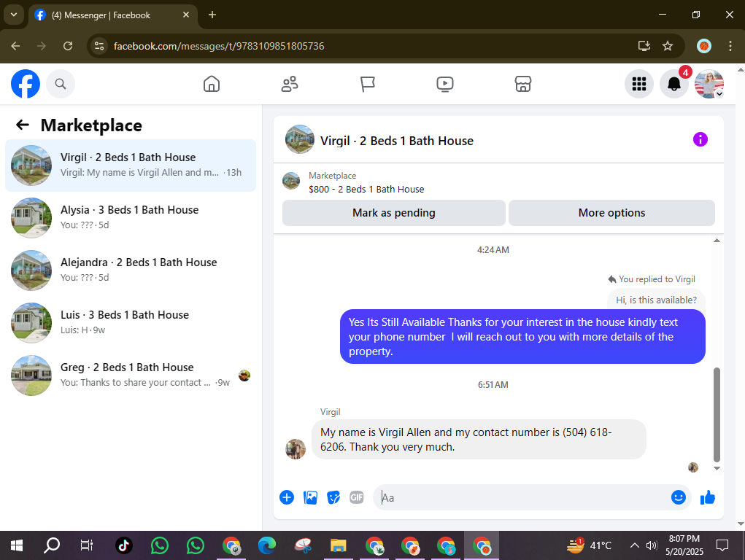Screen dimensions: 745x560
Task: Open Chrome three-dot menu
Action: [730, 46]
